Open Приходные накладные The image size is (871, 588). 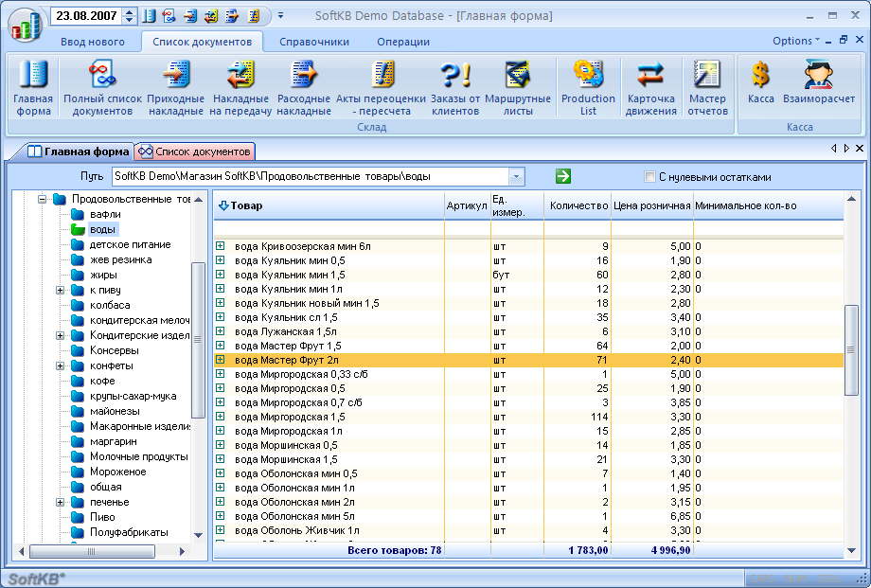(x=175, y=88)
